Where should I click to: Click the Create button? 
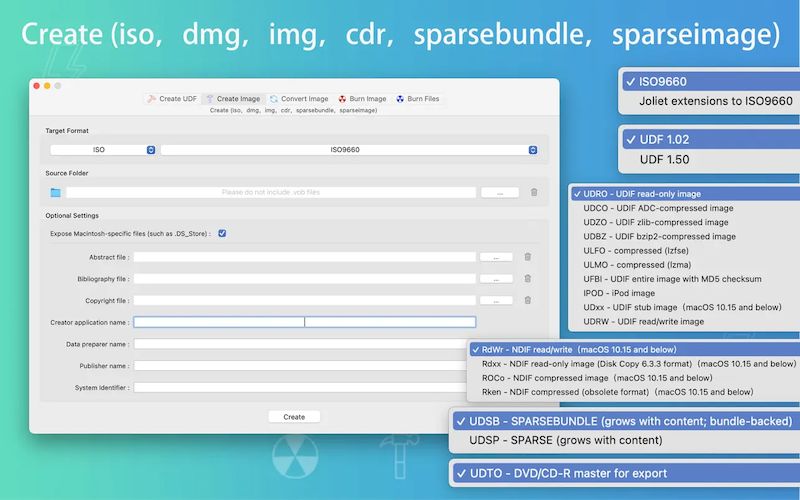coord(294,417)
